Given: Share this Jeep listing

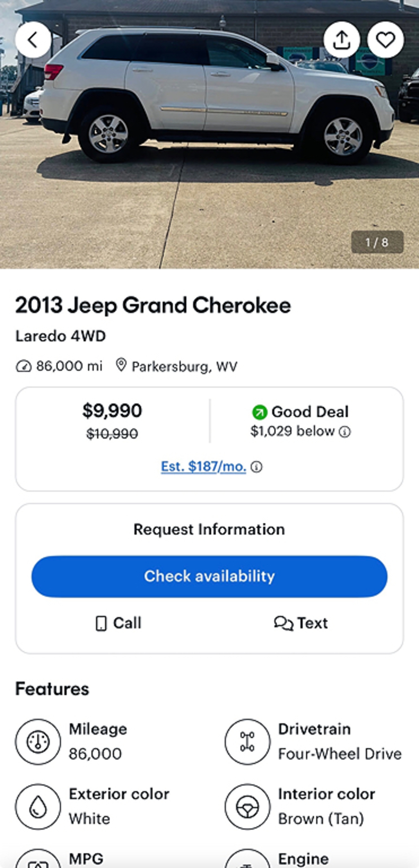Looking at the screenshot, I should (342, 40).
